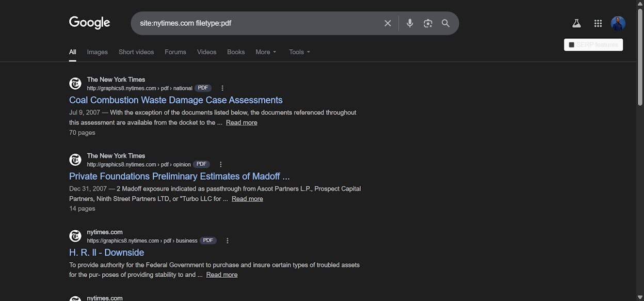Open the H. R. II - Downside link
Image resolution: width=644 pixels, height=301 pixels.
107,252
